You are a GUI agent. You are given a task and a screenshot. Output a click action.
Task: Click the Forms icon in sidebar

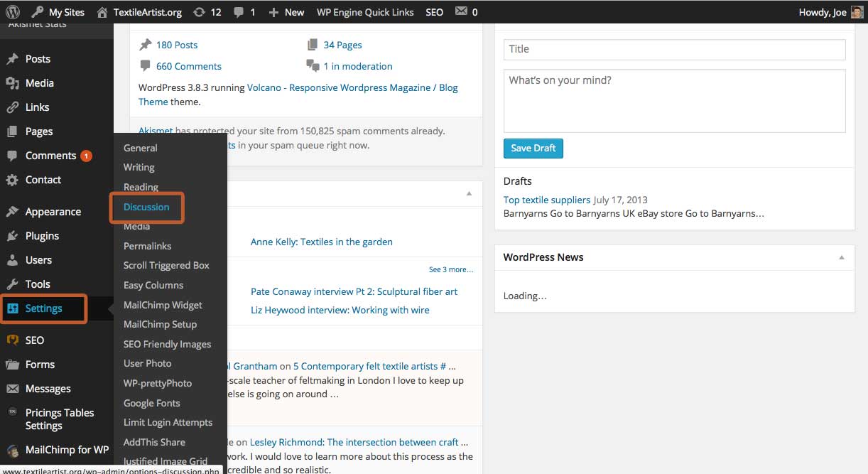click(12, 365)
